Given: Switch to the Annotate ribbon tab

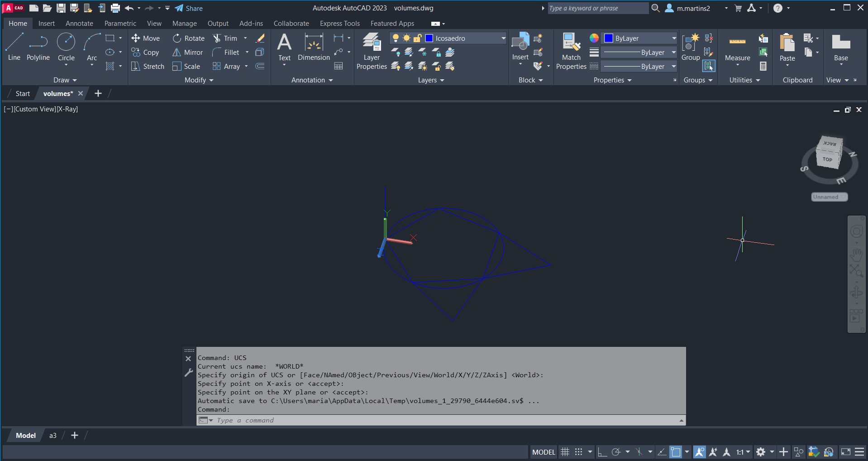Looking at the screenshot, I should click(79, 24).
